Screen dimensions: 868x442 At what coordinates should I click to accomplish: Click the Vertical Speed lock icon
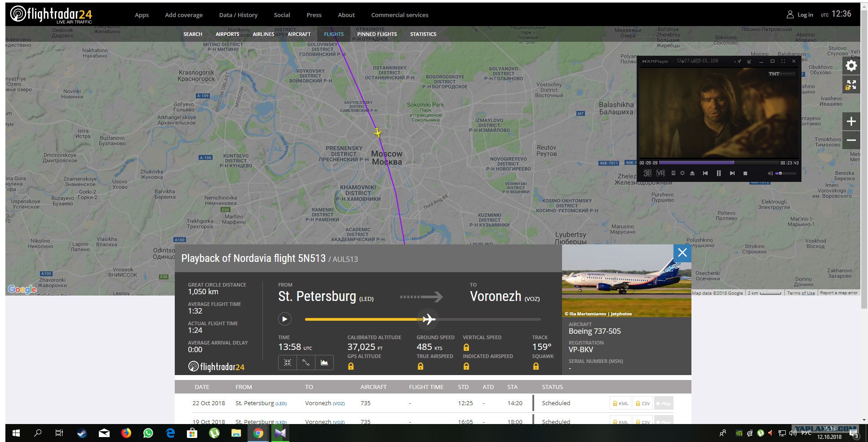pyautogui.click(x=466, y=347)
